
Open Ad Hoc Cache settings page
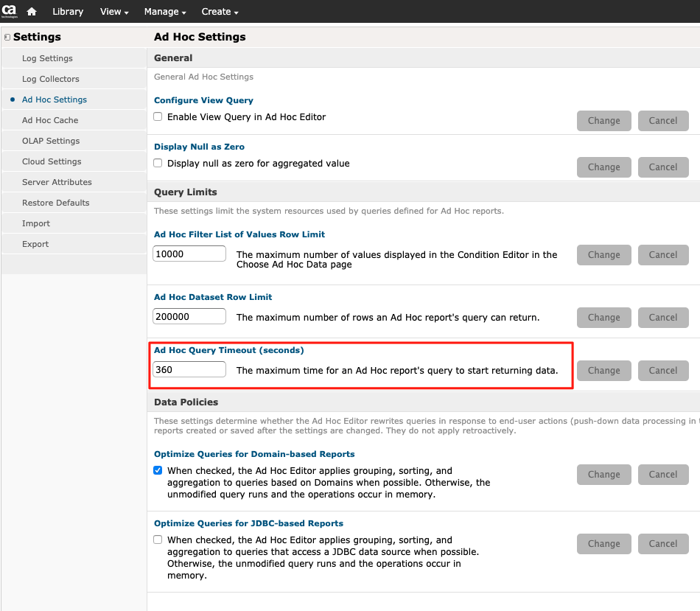[50, 120]
